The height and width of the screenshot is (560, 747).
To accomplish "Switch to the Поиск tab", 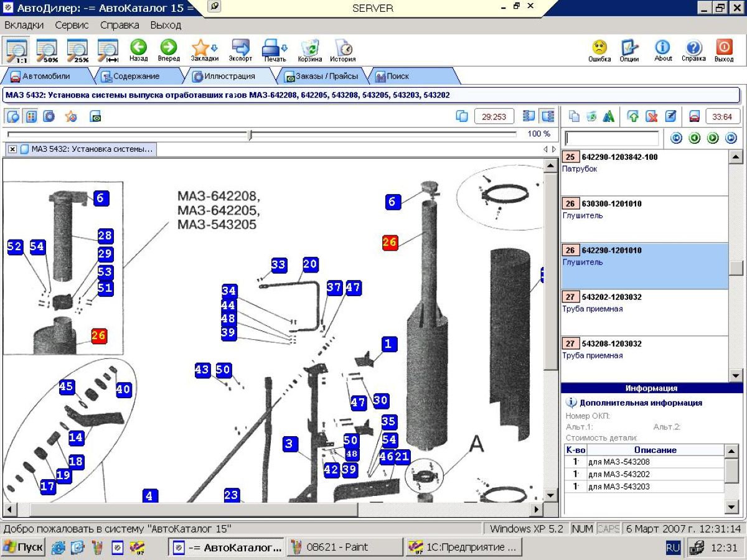I will coord(398,77).
